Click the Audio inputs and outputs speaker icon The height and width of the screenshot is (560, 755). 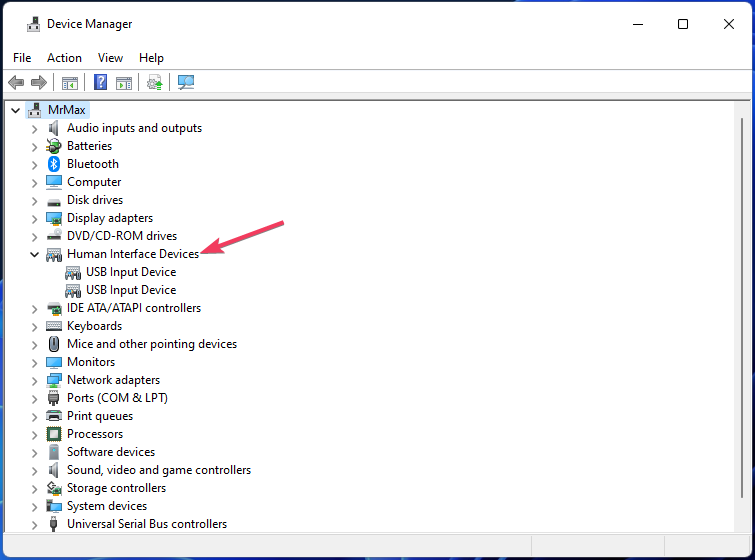(x=53, y=128)
